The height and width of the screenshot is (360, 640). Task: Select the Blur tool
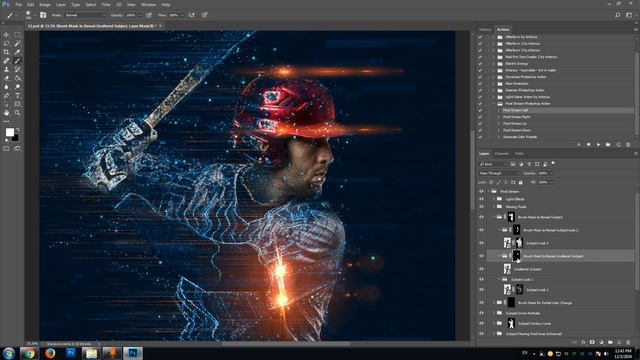pyautogui.click(x=6, y=87)
